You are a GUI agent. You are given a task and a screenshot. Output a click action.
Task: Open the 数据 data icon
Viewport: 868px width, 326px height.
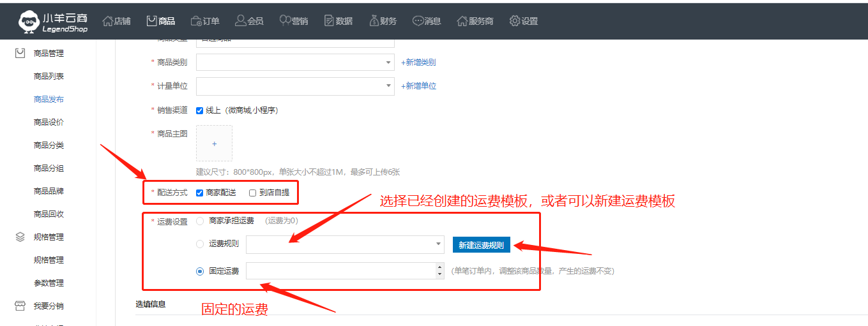[329, 21]
